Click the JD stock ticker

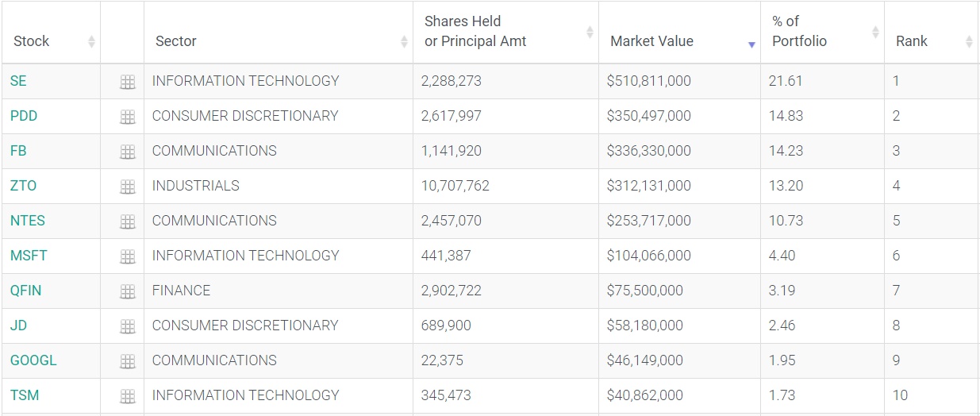[x=18, y=325]
